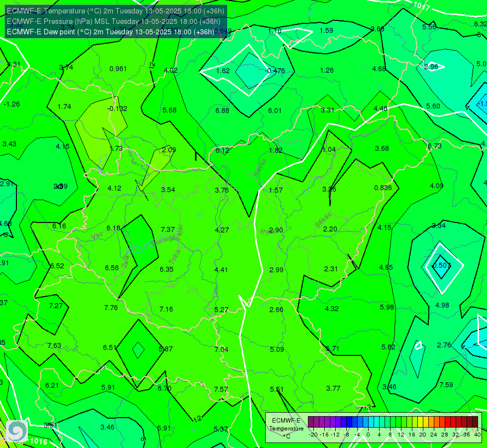487x448 pixels.
Task: Click the dew point value 7.76
Action: point(111,308)
